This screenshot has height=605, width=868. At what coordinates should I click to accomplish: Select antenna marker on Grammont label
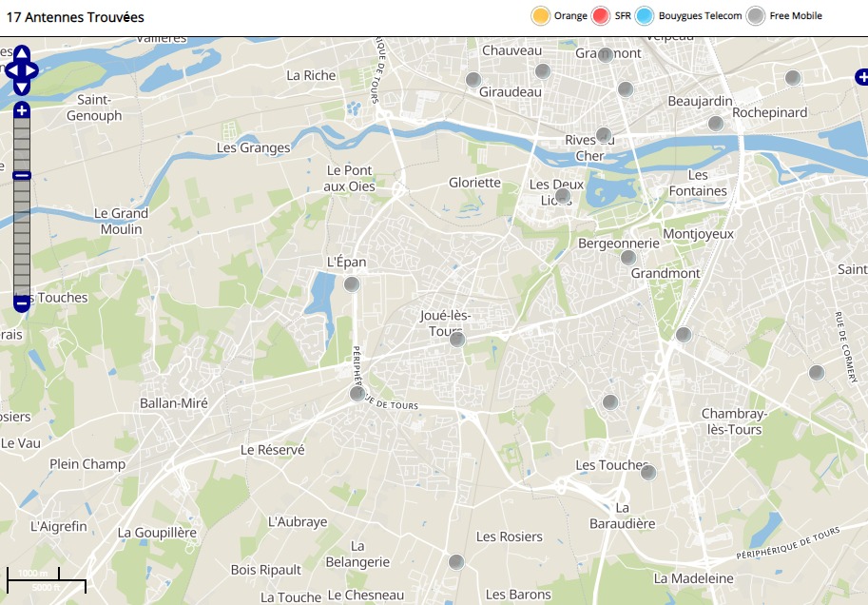tap(606, 54)
